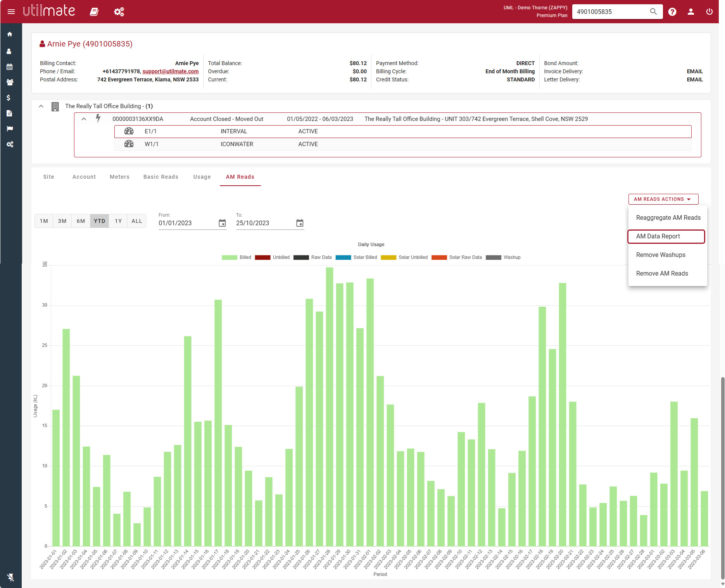Open the flag sidebar icon

point(10,129)
